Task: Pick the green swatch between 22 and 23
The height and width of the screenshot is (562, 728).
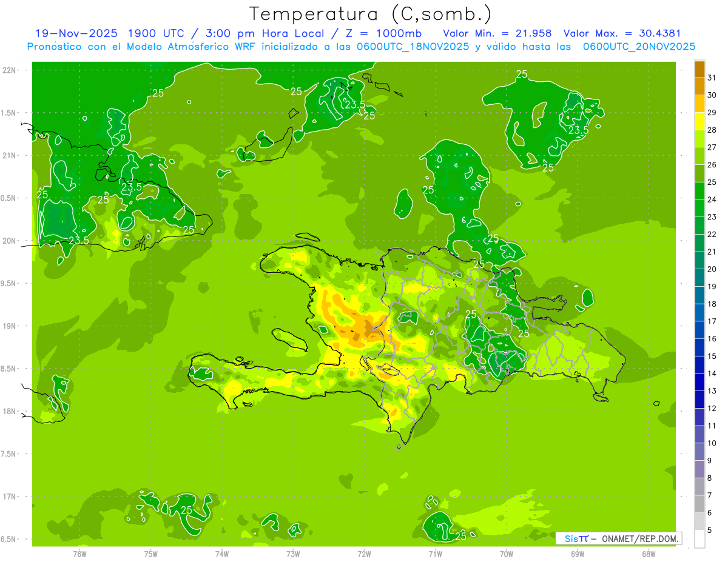Action: click(x=699, y=226)
